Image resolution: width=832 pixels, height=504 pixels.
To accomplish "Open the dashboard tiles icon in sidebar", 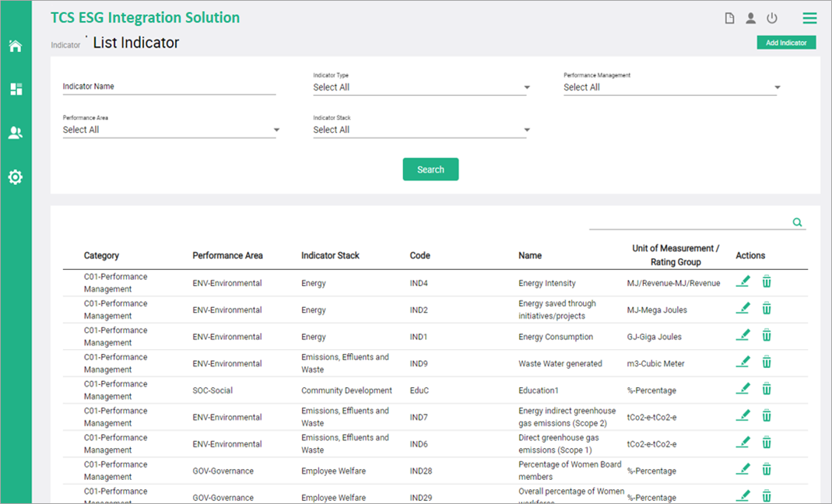I will click(16, 89).
